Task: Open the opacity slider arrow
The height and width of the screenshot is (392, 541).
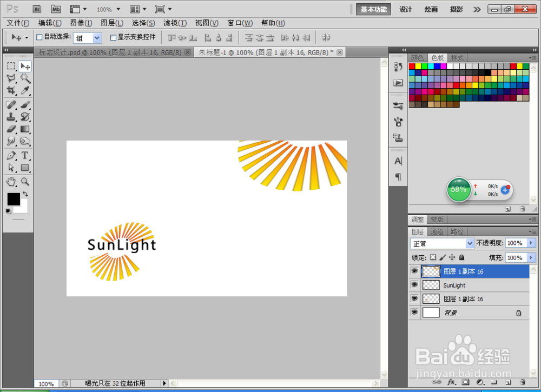Action: [x=531, y=243]
